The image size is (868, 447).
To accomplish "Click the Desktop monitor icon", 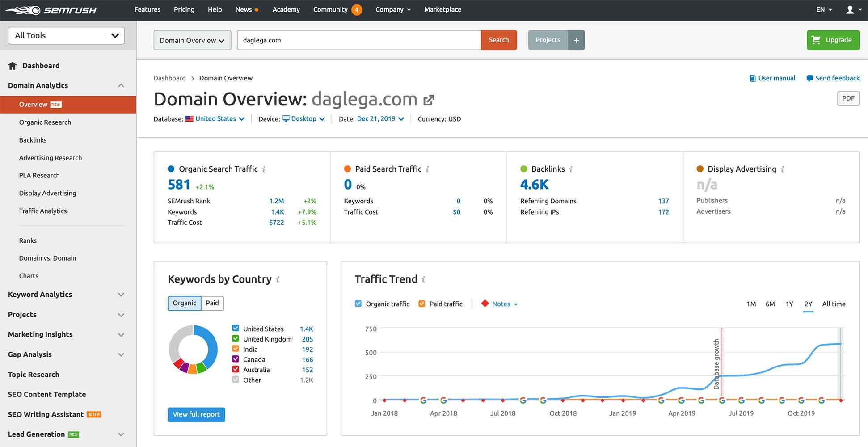I will (286, 119).
